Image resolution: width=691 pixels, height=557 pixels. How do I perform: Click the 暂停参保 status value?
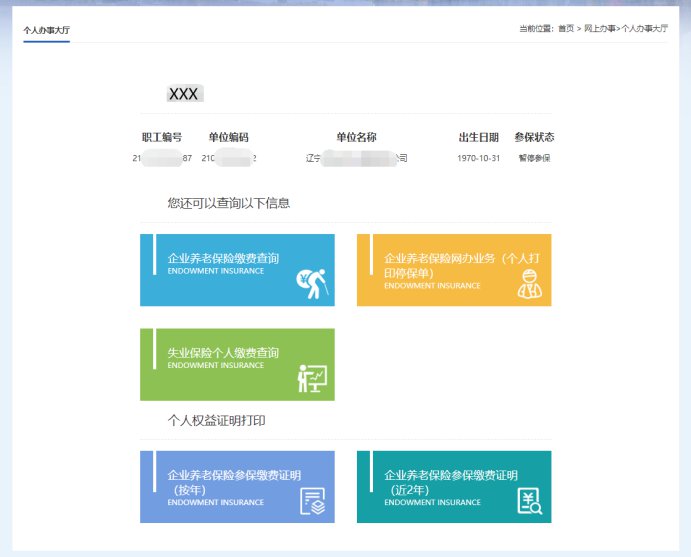534,158
